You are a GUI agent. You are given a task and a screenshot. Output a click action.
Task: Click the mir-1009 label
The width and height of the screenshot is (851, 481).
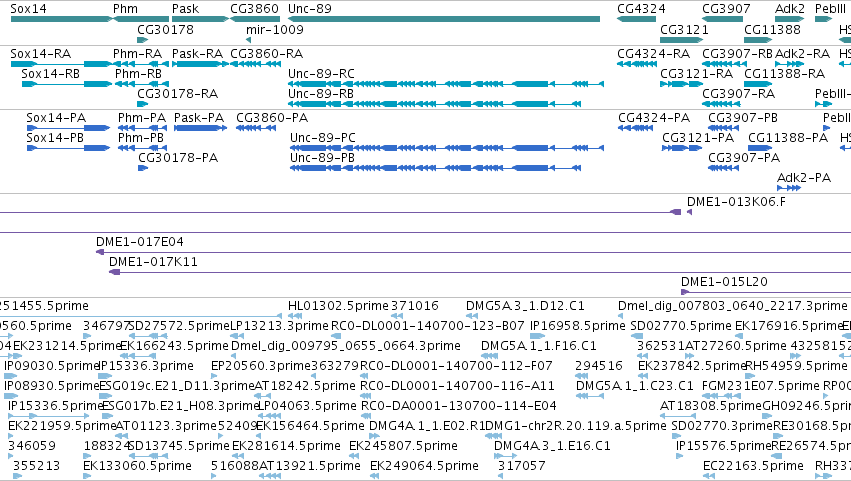[x=275, y=29]
